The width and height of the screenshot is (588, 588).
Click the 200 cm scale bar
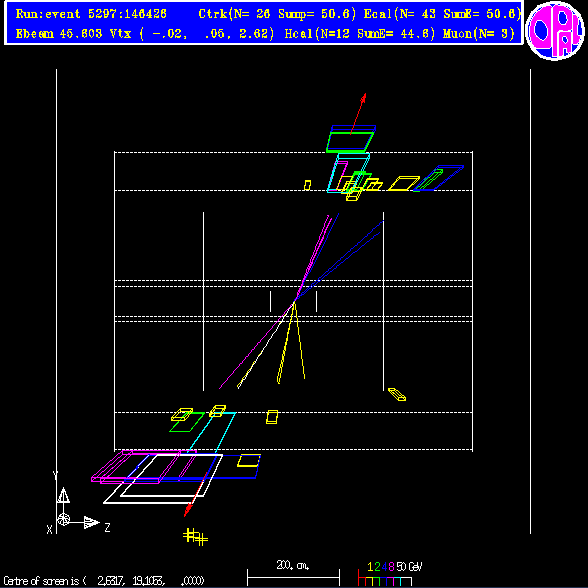293,572
